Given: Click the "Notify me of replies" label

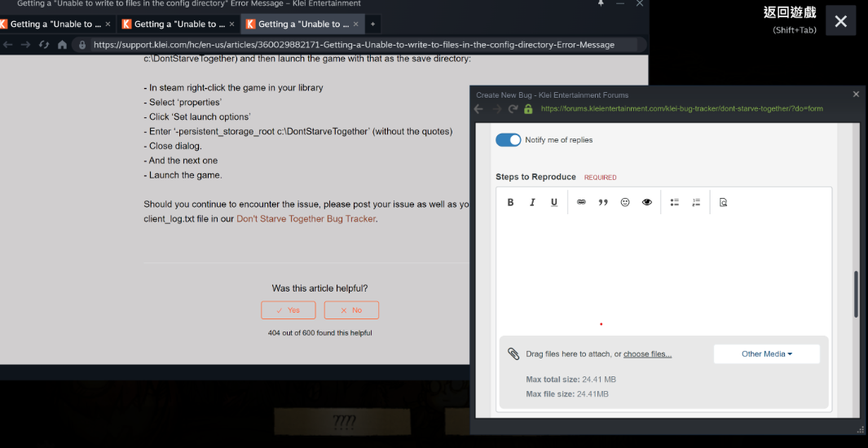Looking at the screenshot, I should pyautogui.click(x=559, y=140).
